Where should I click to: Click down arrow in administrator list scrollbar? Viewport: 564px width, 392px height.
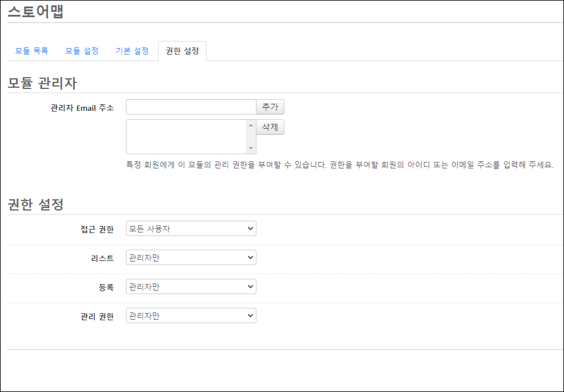tap(251, 148)
